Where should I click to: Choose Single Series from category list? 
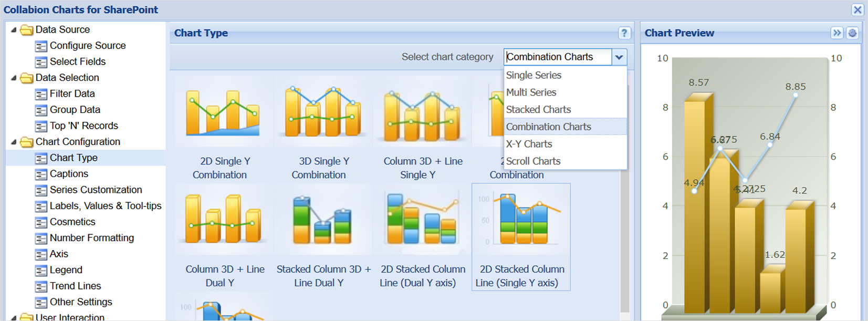pos(566,75)
